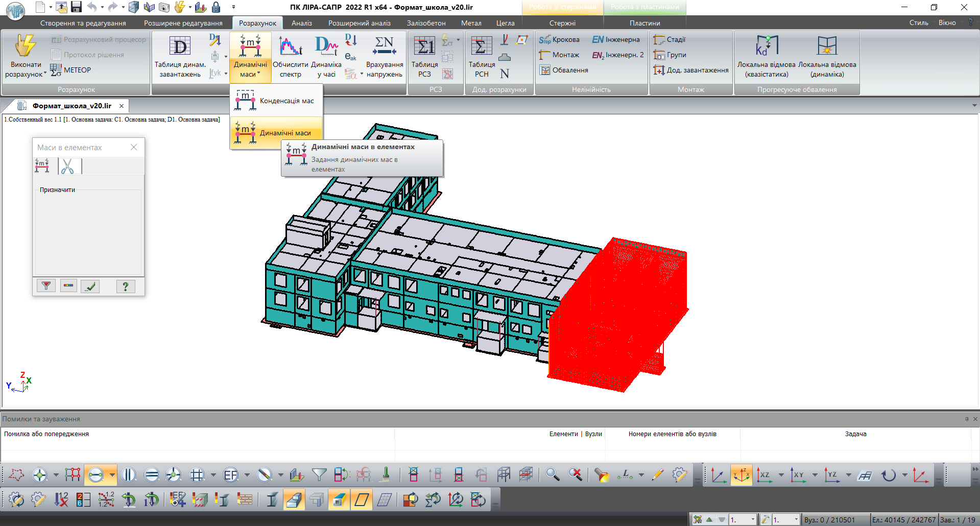
Task: Toggle the highlighted bar selection mode button
Action: [x=95, y=475]
